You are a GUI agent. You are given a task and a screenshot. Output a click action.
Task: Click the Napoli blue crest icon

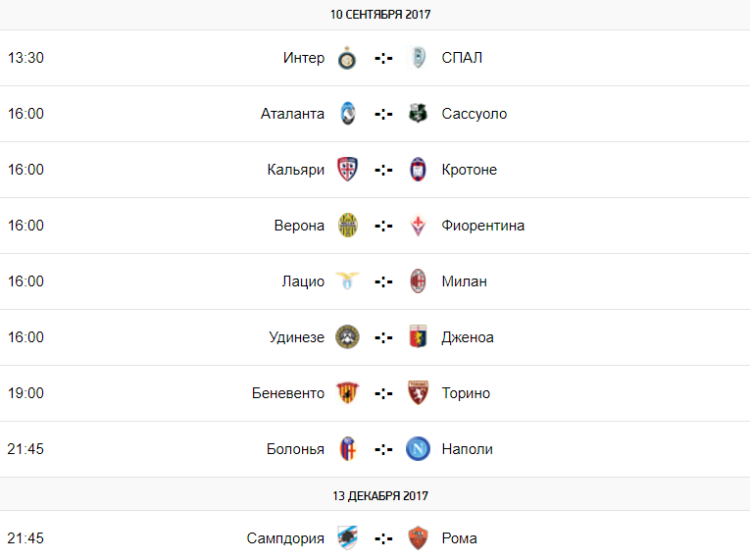tap(419, 449)
